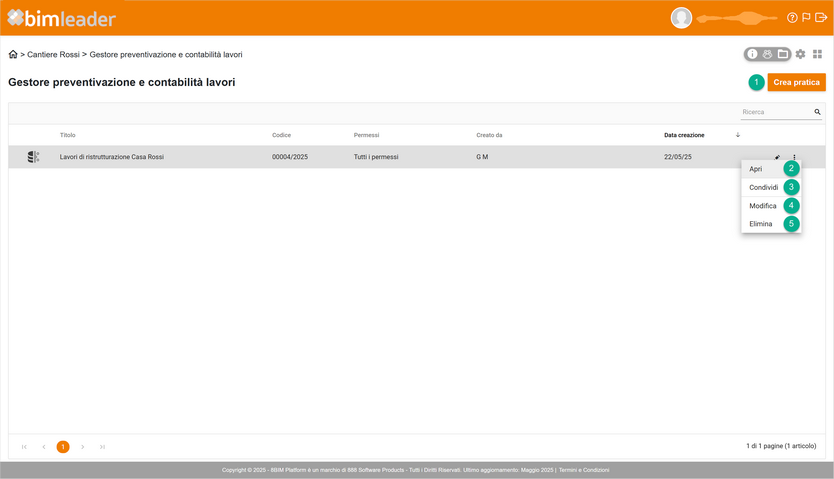
Task: Open the team members icon
Action: [x=767, y=54]
